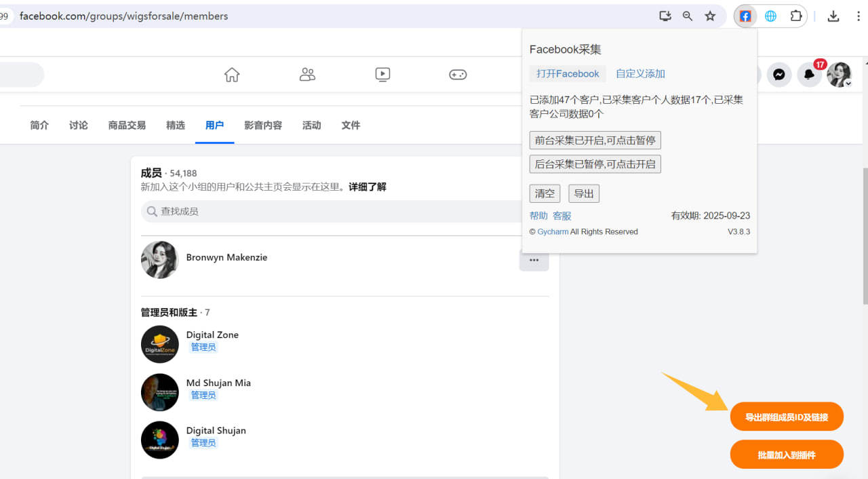Open Md Shujan Mia name

218,383
